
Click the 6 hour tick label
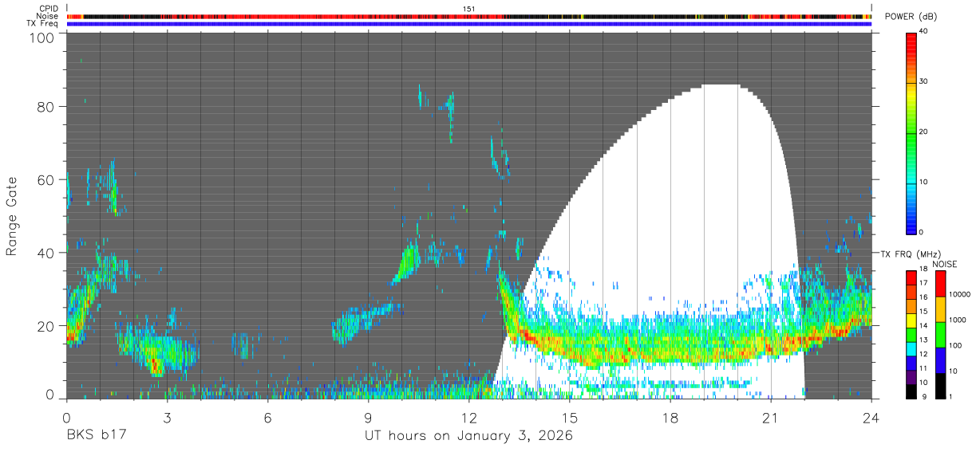point(267,417)
